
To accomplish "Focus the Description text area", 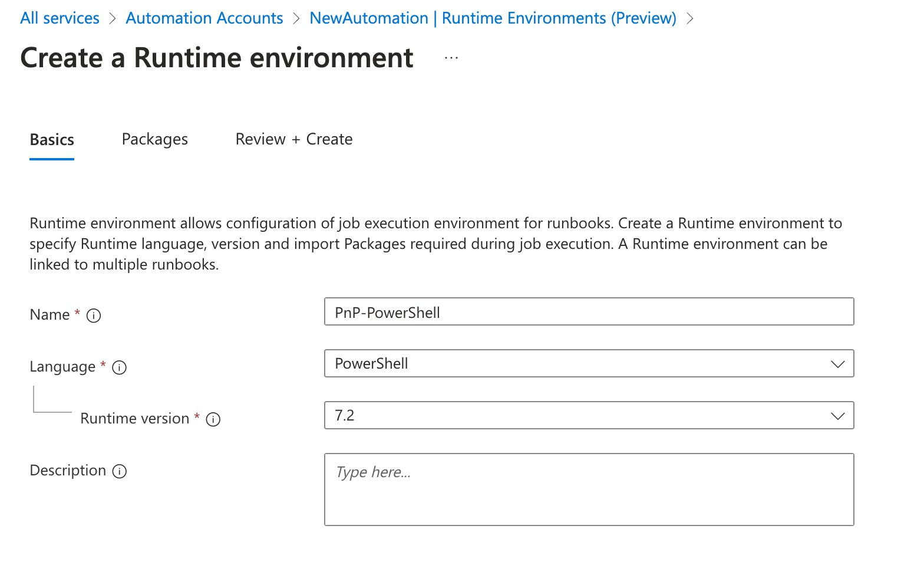I will click(588, 490).
